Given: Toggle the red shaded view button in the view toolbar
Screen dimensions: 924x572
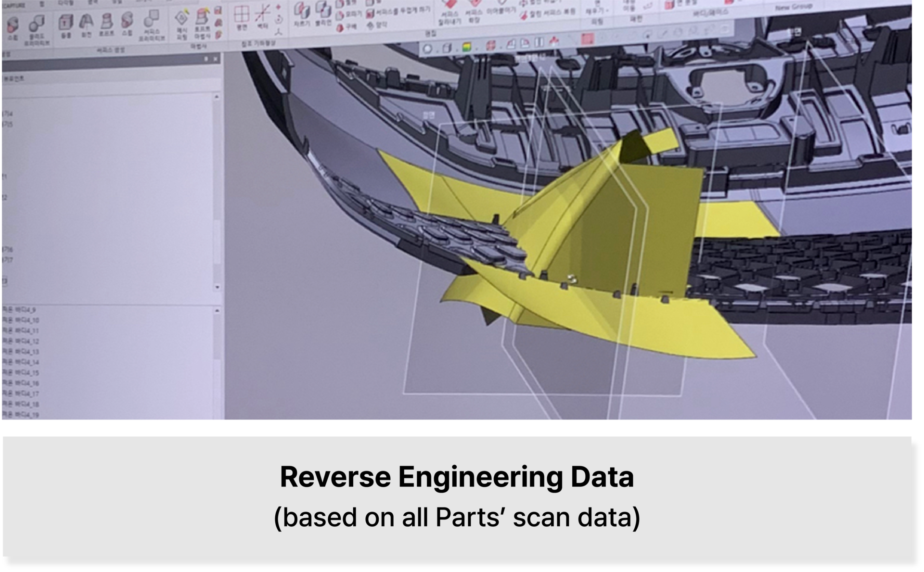Looking at the screenshot, I should (587, 39).
